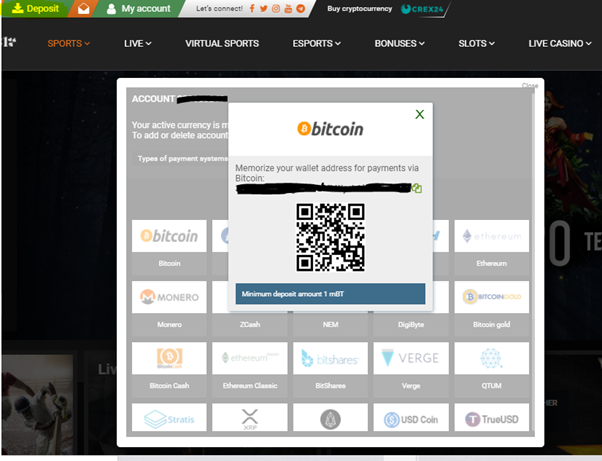Click the Minimum deposit amount banner
This screenshot has width=602, height=461.
click(330, 294)
